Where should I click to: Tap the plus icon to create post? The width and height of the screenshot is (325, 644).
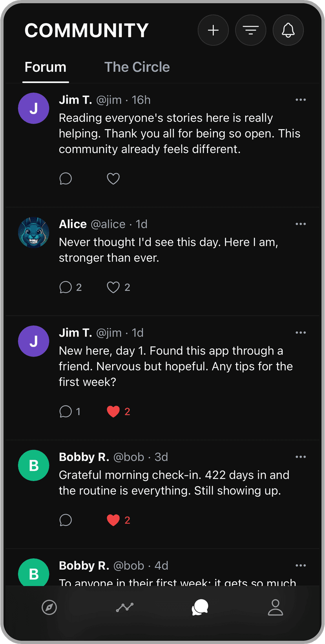213,30
